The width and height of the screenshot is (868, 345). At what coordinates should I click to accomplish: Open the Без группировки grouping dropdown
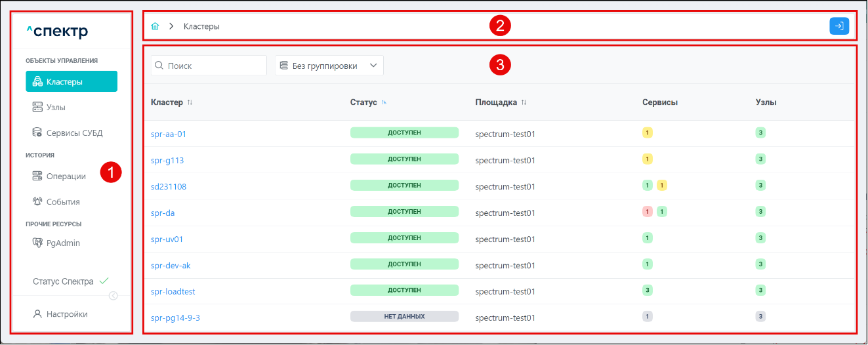point(329,66)
